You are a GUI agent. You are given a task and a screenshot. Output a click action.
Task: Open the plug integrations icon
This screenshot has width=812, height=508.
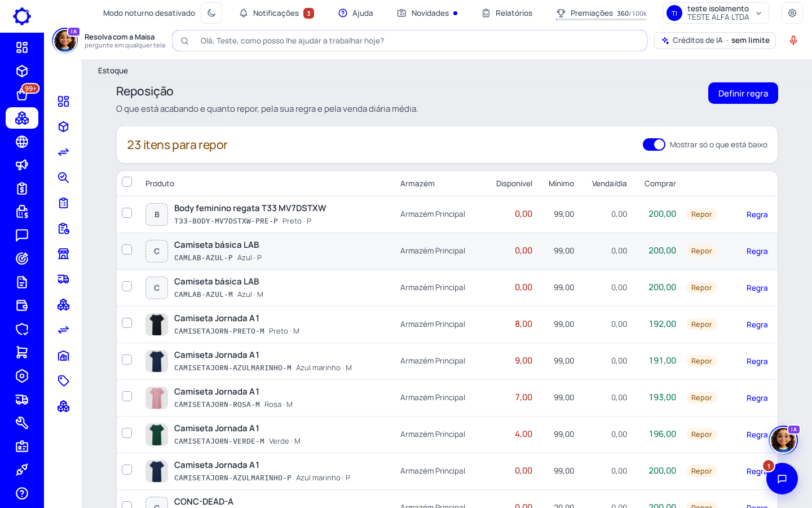point(22,470)
